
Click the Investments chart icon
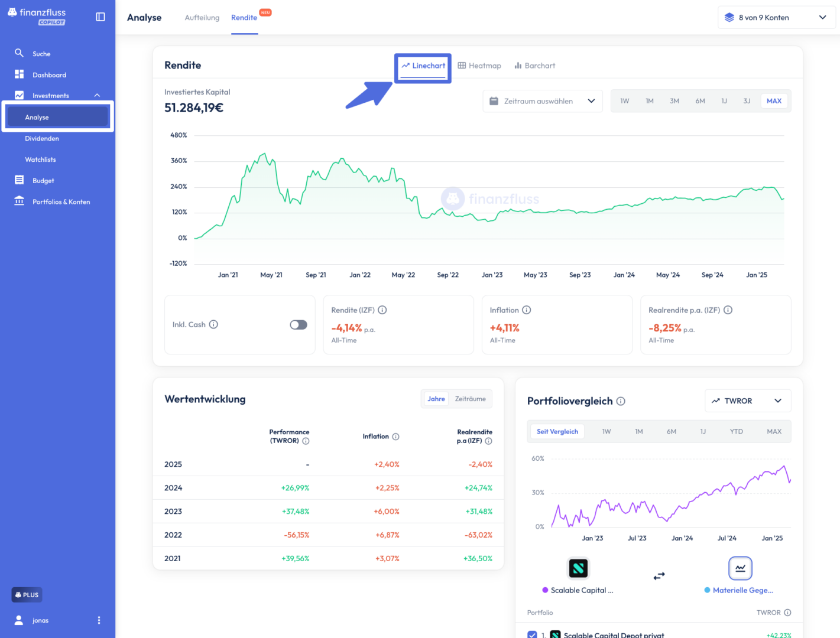pos(19,95)
